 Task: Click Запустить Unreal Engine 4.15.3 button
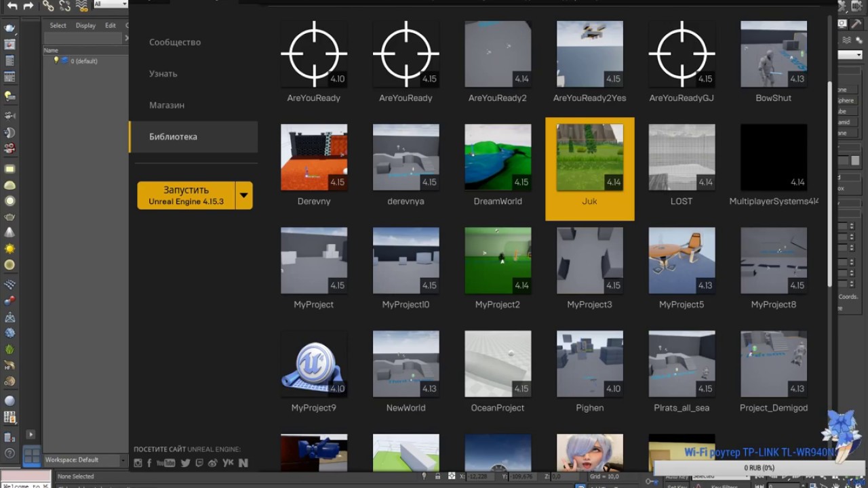pyautogui.click(x=186, y=195)
